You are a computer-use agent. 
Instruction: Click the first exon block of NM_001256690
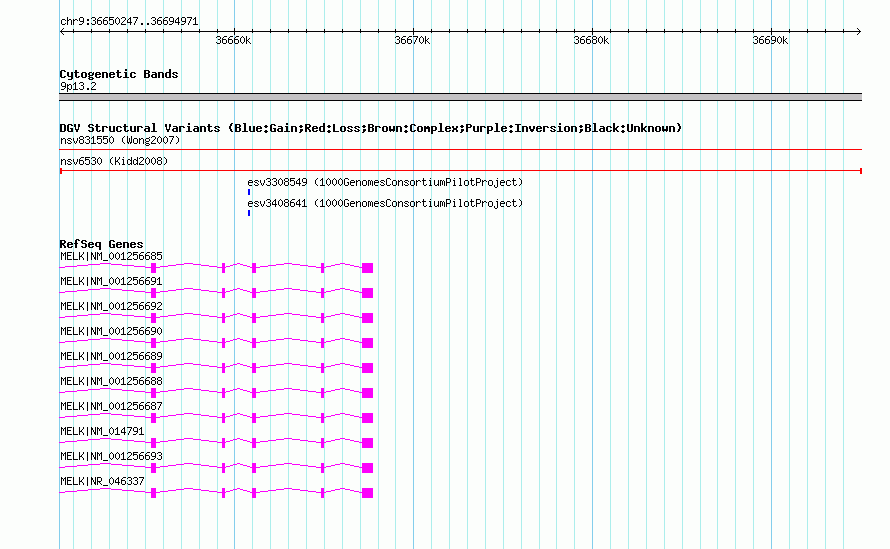pyautogui.click(x=153, y=343)
